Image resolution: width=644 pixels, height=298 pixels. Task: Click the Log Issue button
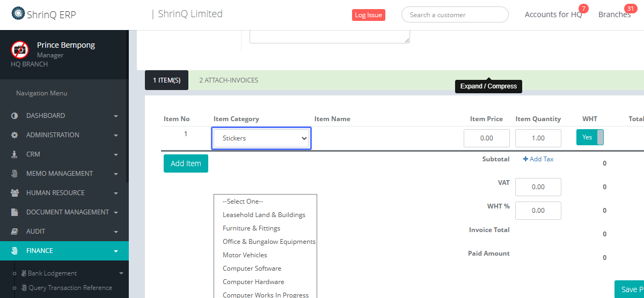368,15
